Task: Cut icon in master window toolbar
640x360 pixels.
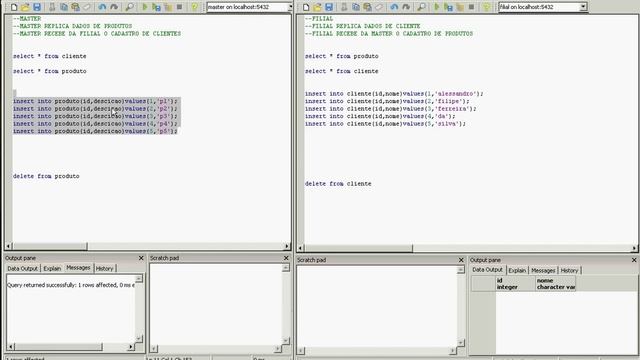Action: pos(52,7)
